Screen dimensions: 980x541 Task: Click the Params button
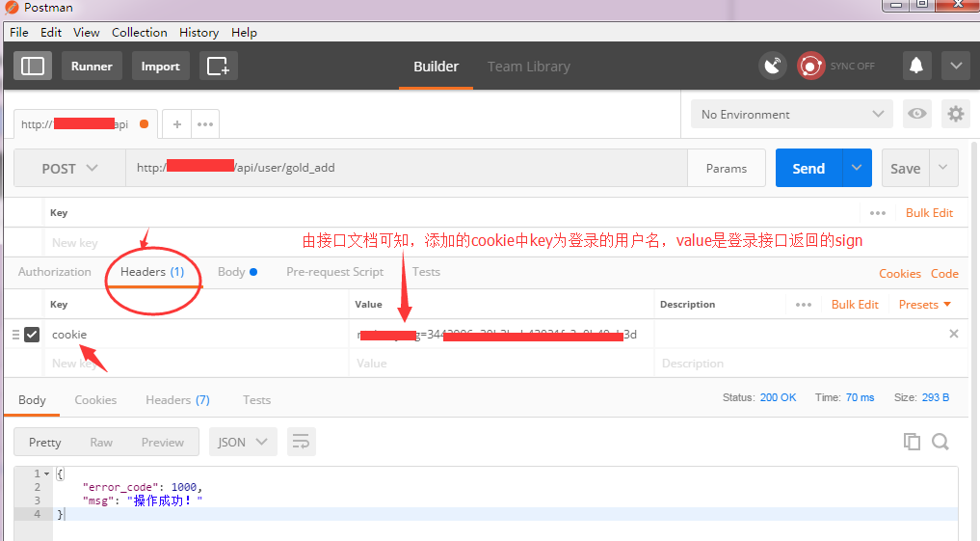pos(727,168)
